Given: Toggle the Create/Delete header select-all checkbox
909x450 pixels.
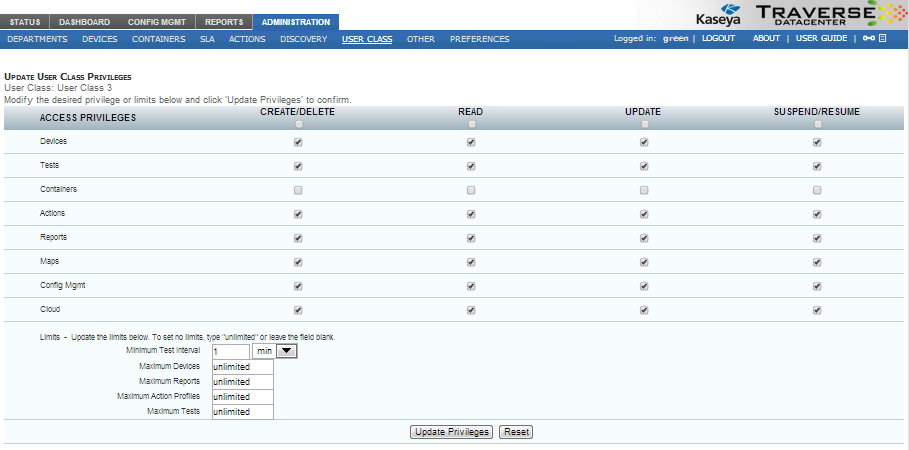Looking at the screenshot, I should pos(298,125).
